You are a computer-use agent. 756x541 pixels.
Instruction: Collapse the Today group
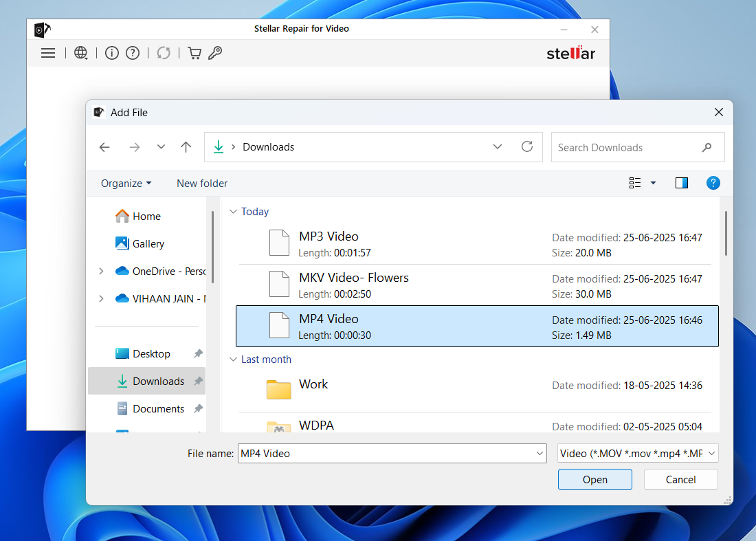(234, 212)
